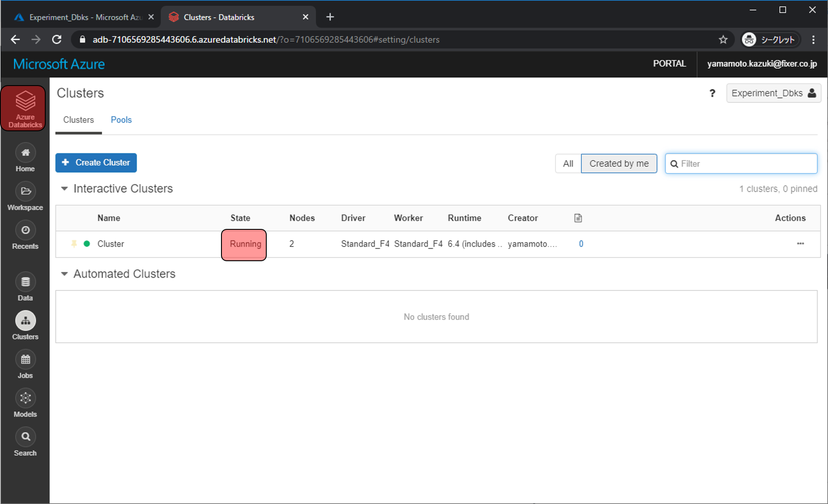The image size is (828, 504).
Task: Open the Azure Databricks logo menu
Action: [x=25, y=108]
